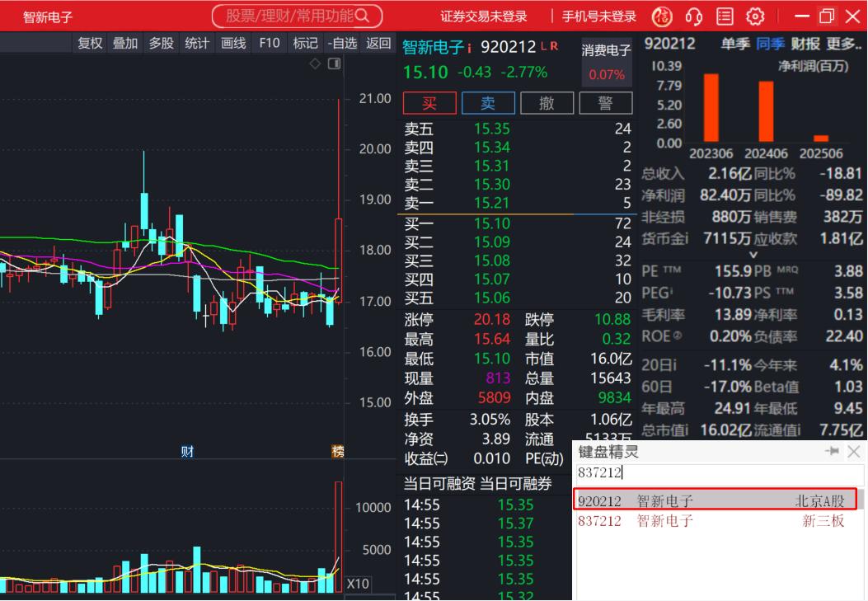Click the 当日可融券 label
Image resolution: width=868 pixels, height=601 pixels.
(x=515, y=484)
